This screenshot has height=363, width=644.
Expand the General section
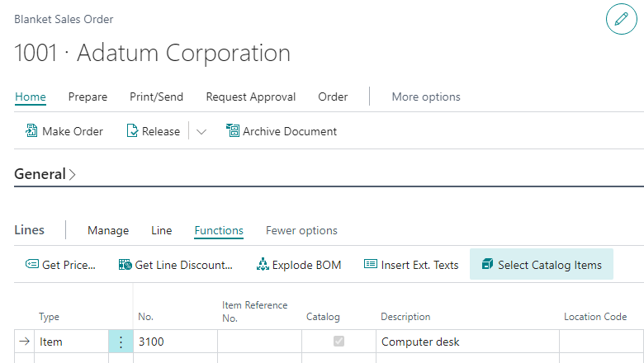click(45, 174)
